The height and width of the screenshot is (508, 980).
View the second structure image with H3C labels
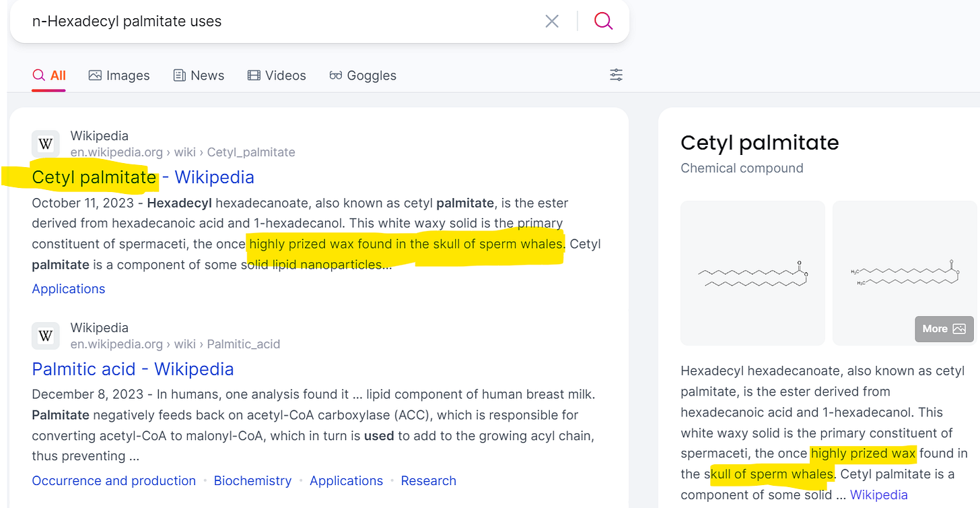905,273
